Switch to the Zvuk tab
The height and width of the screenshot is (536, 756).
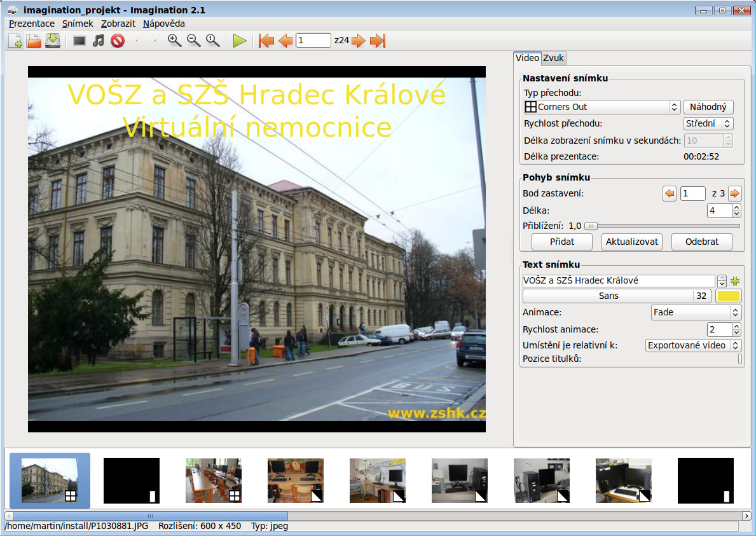pos(553,58)
